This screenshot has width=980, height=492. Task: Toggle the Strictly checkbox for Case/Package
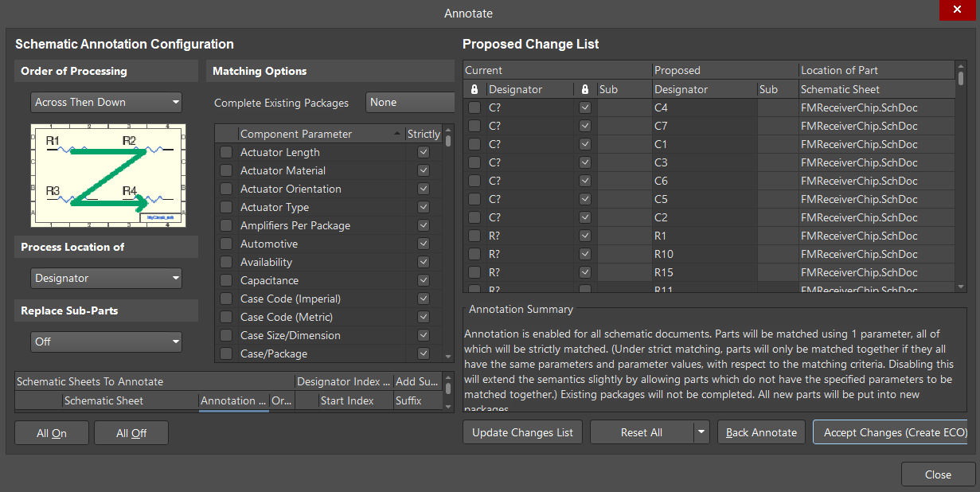[423, 353]
